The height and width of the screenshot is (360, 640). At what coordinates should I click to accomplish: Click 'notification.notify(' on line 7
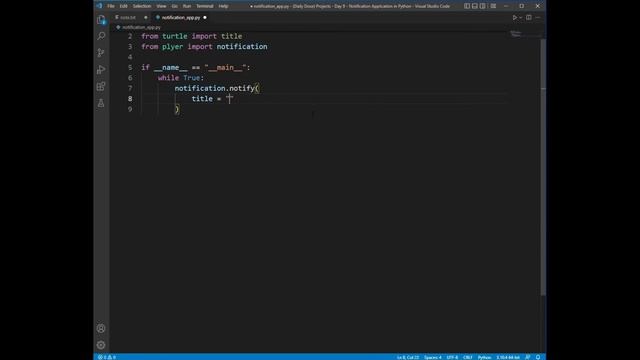217,88
